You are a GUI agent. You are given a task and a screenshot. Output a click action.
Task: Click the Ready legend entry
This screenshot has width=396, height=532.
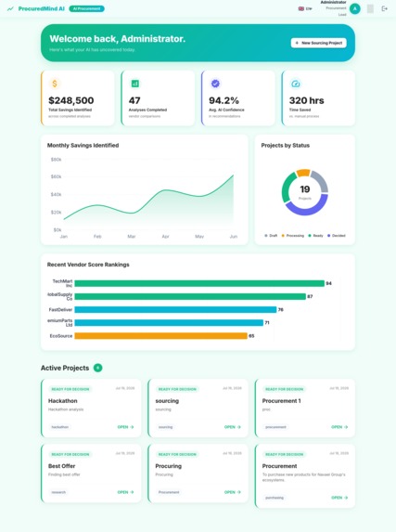tap(315, 236)
